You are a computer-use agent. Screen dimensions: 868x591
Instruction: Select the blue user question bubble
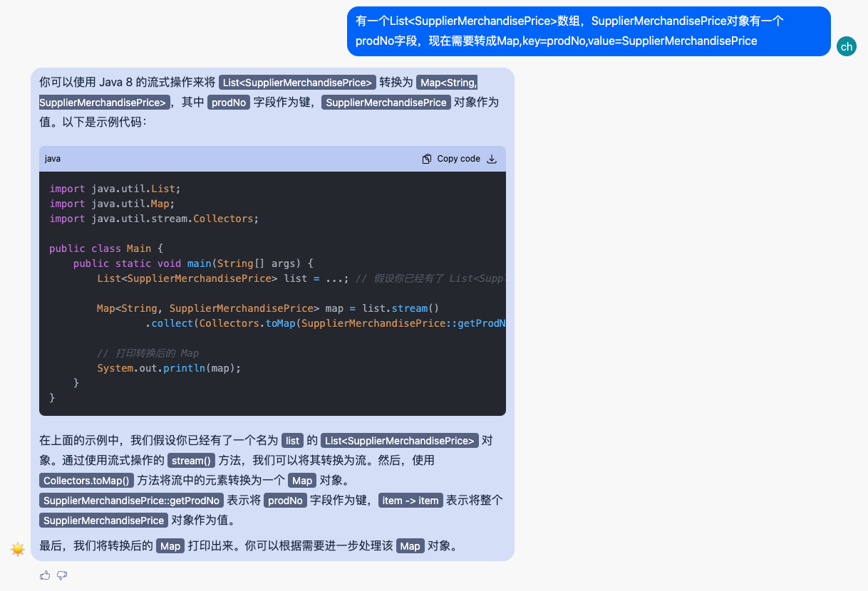click(588, 31)
